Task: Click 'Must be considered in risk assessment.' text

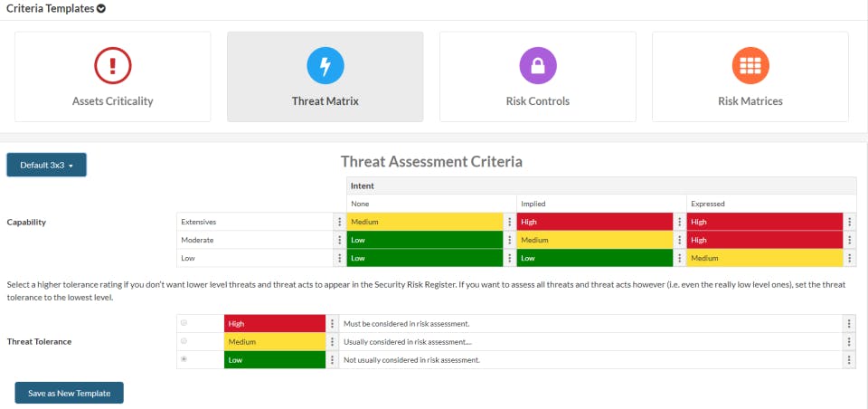Action: tap(407, 324)
